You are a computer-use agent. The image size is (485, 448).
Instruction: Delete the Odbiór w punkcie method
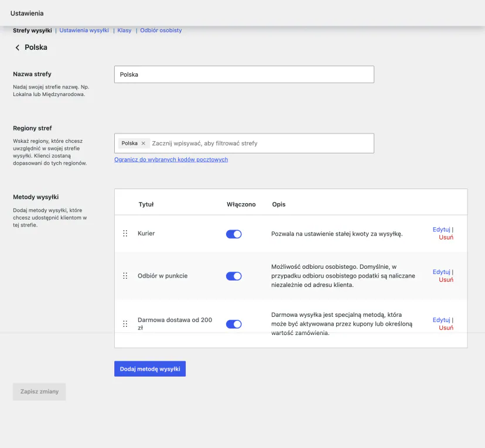point(446,280)
